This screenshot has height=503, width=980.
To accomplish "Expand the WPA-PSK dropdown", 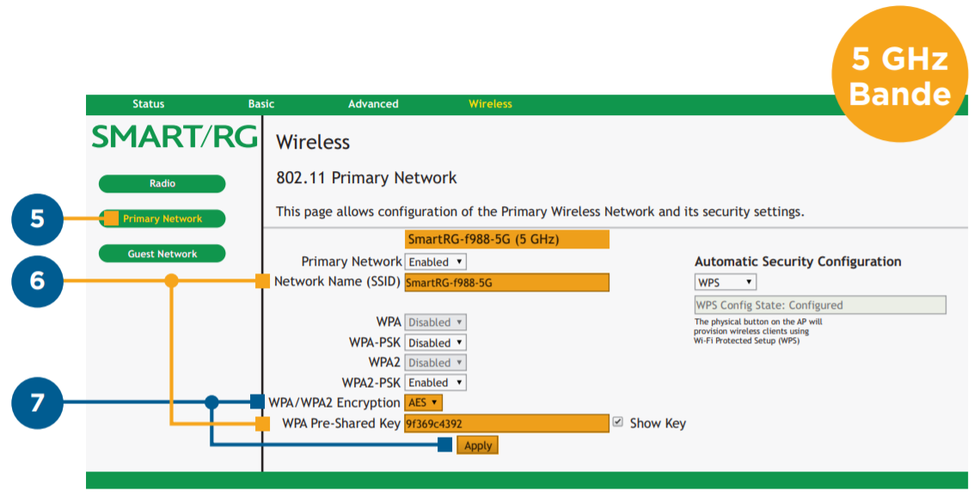I will pos(436,342).
